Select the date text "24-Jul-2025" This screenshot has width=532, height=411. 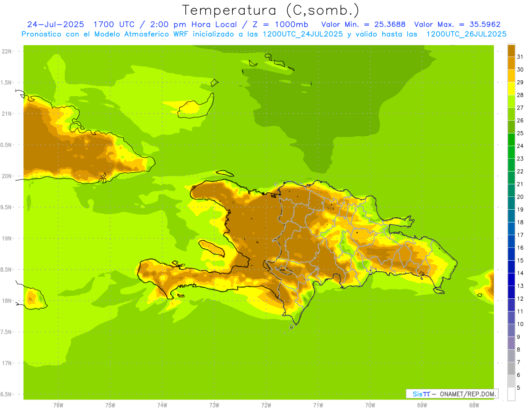click(x=56, y=24)
